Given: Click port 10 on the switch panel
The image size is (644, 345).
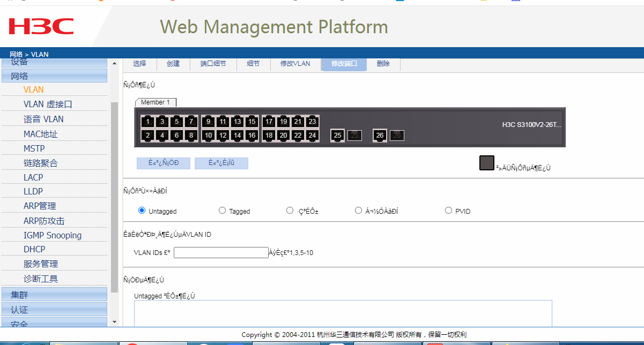Looking at the screenshot, I should [209, 136].
